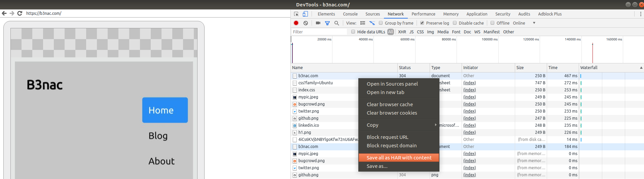Viewport: 644px width, 179px height.
Task: Click bugcrowd.png file icon in first listing
Action: coord(295,104)
